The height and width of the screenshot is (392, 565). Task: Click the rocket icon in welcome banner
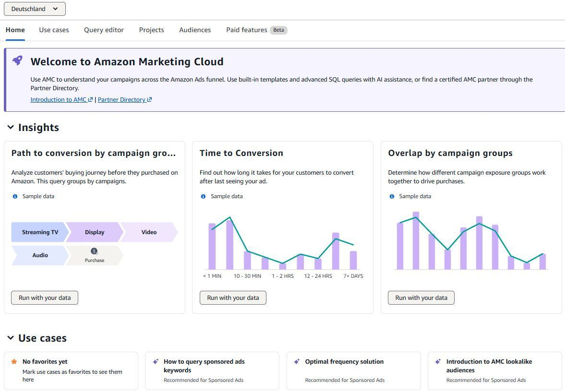click(x=17, y=60)
